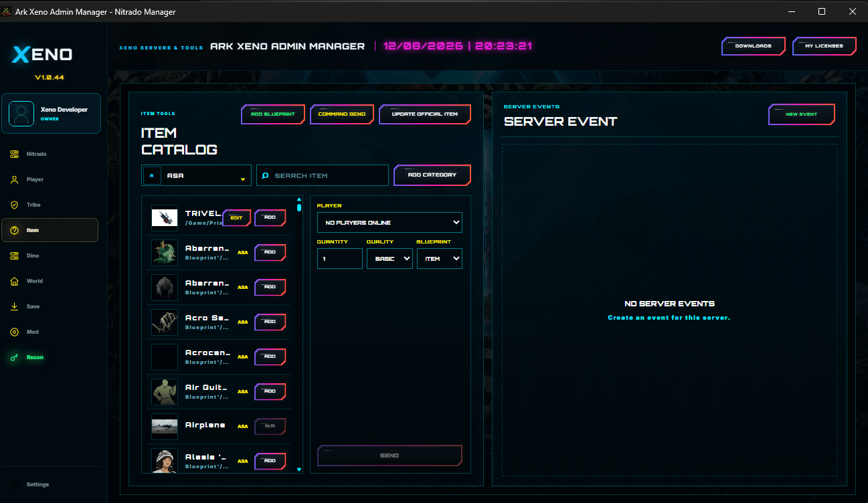Image resolution: width=868 pixels, height=503 pixels.
Task: Select the Alasie character thumbnail
Action: 165,461
